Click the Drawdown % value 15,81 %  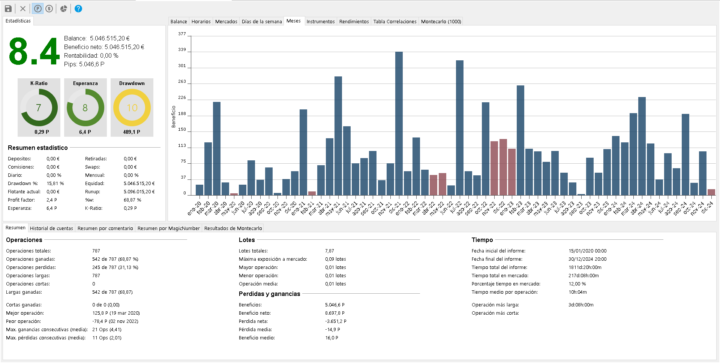pos(55,183)
